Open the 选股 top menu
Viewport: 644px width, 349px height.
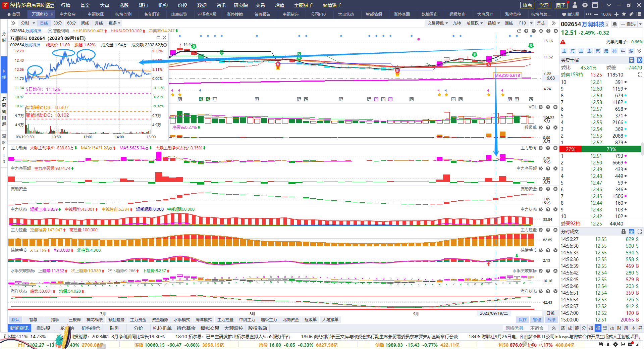point(124,5)
